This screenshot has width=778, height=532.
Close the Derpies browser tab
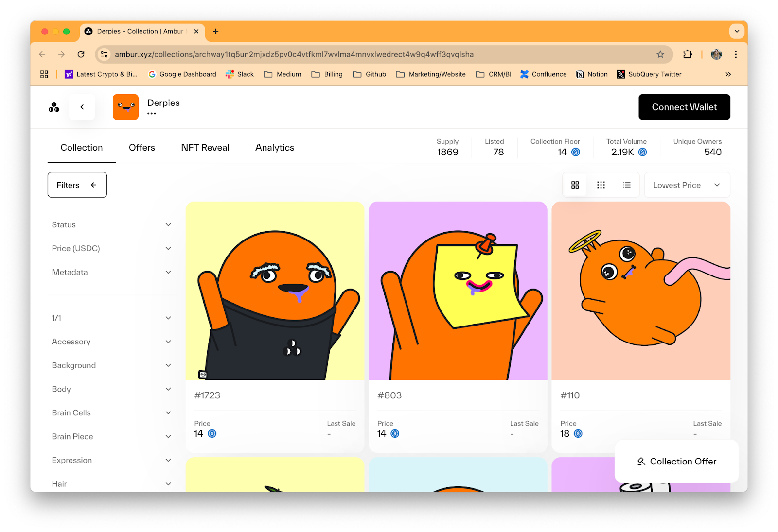[196, 31]
